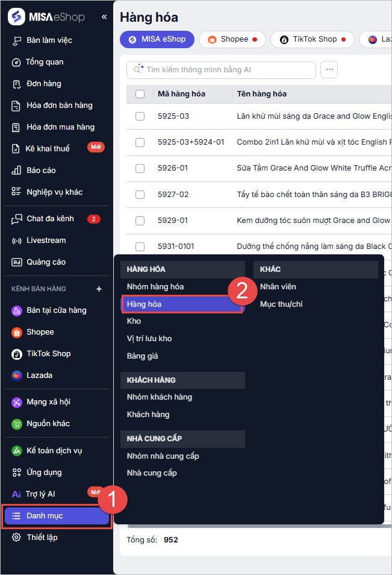This screenshot has width=392, height=575.
Task: Select Khách hàng menu entry
Action: point(148,415)
